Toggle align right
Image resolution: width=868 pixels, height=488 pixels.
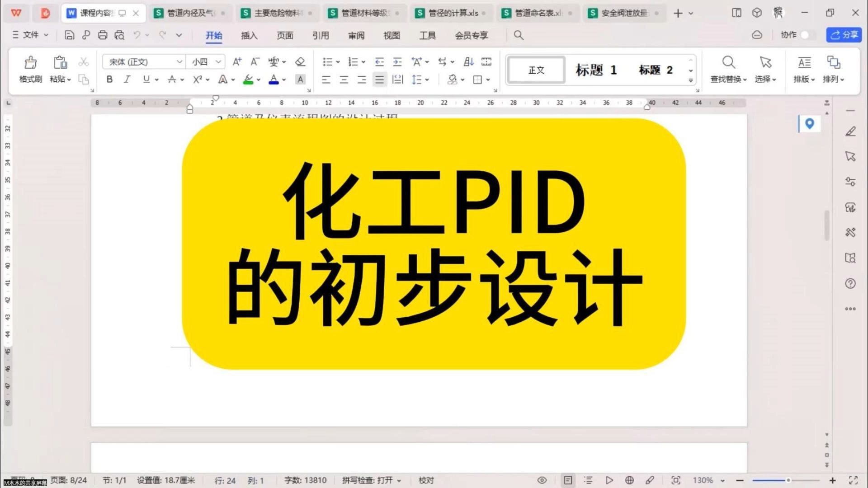[x=362, y=80]
